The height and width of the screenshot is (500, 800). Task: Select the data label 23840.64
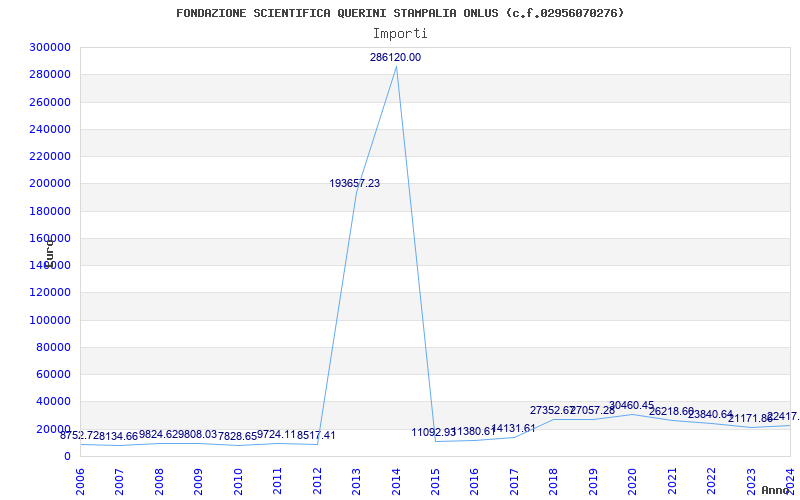coord(710,415)
